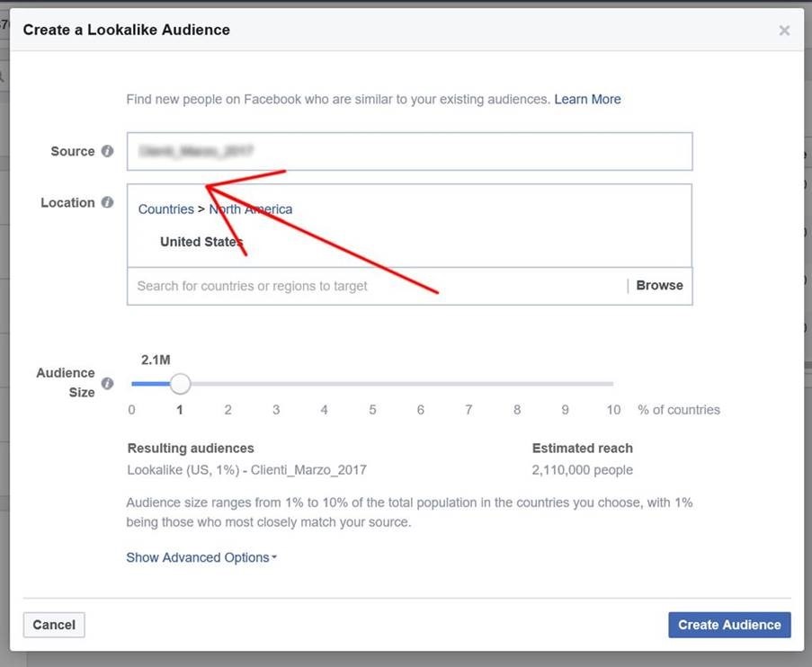The image size is (812, 667).
Task: Open the Browse locations dropdown
Action: 659,285
